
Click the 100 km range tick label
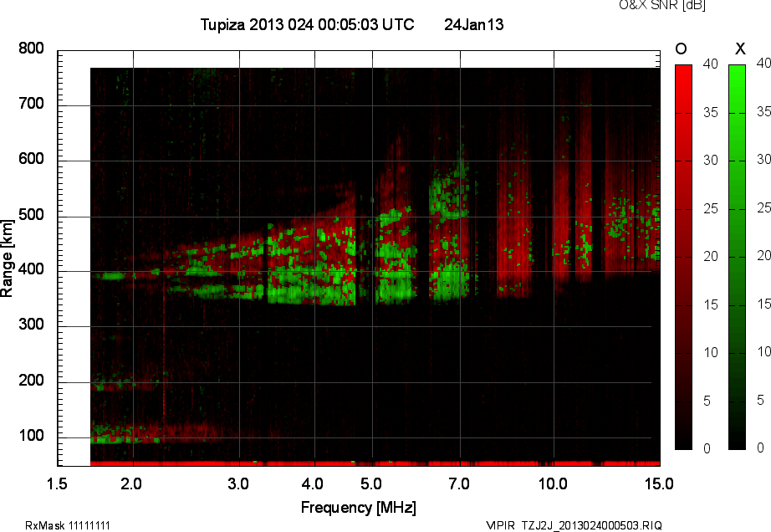coord(31,436)
